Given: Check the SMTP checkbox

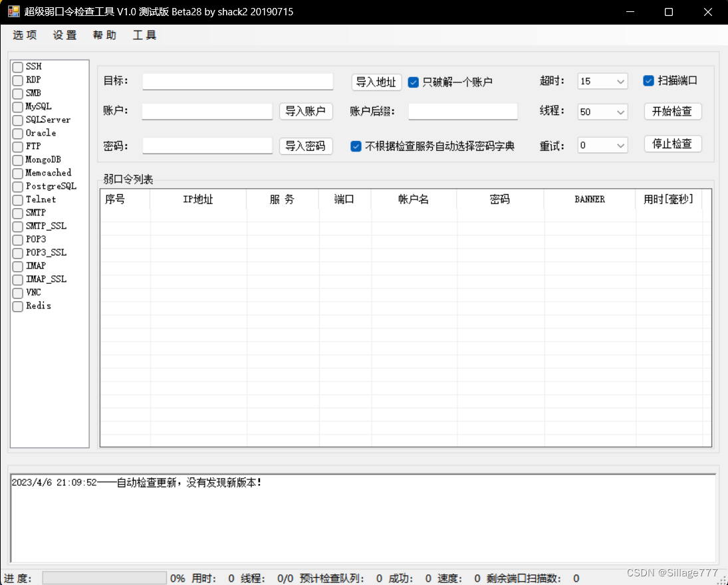Looking at the screenshot, I should 18,213.
